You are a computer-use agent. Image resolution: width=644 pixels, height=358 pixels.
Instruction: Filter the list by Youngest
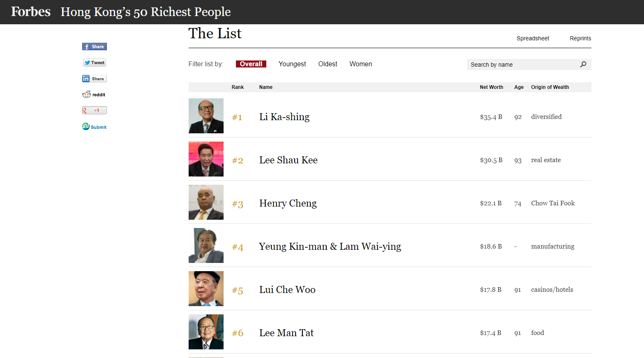(292, 64)
